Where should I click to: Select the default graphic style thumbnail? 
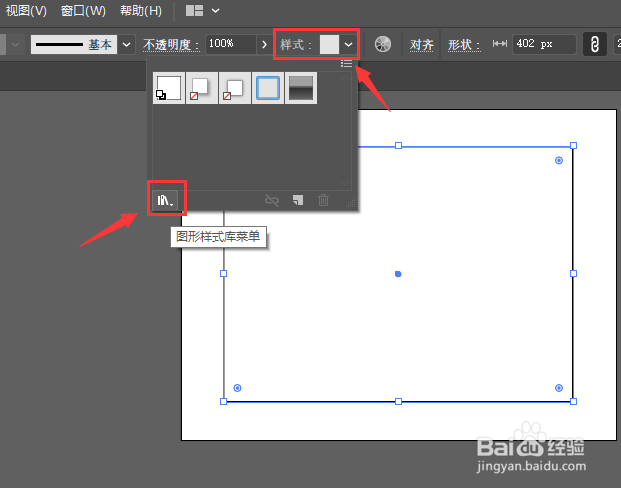169,88
